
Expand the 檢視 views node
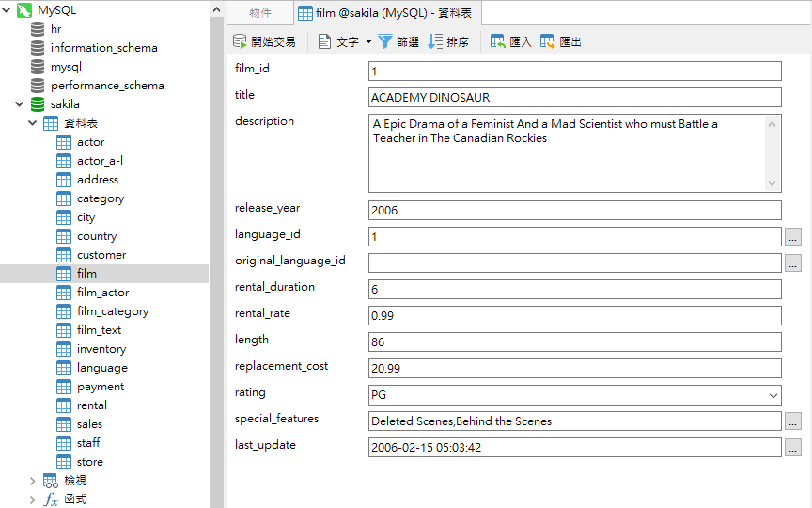click(x=33, y=481)
